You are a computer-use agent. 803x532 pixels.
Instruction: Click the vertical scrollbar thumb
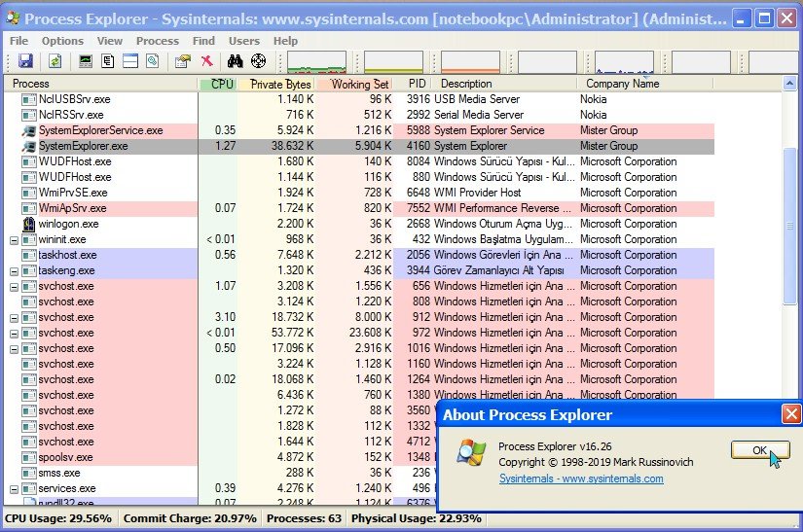pos(789,226)
